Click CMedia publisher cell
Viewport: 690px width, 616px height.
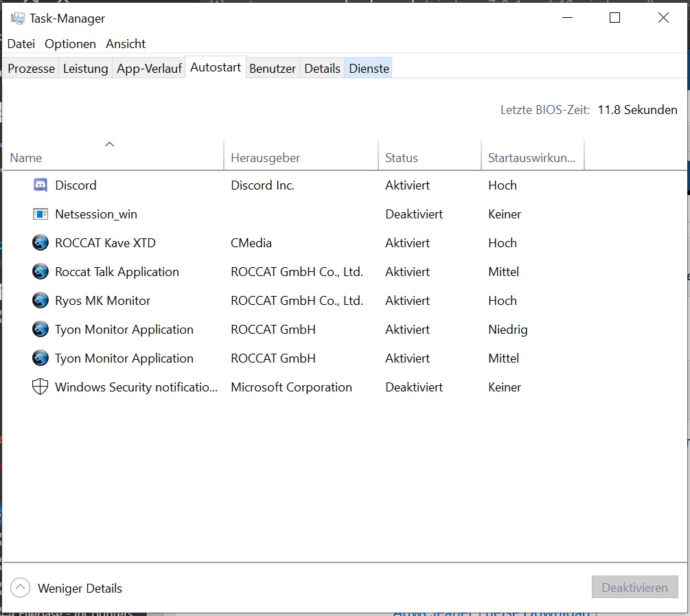[x=251, y=242]
